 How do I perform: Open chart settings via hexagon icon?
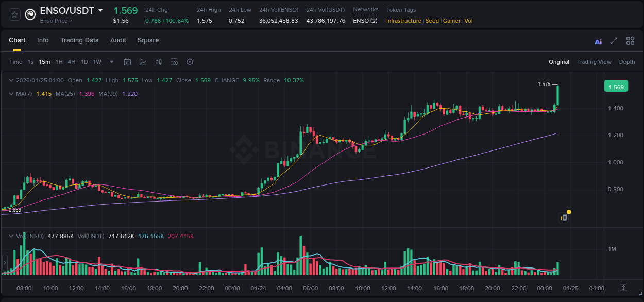(190, 61)
